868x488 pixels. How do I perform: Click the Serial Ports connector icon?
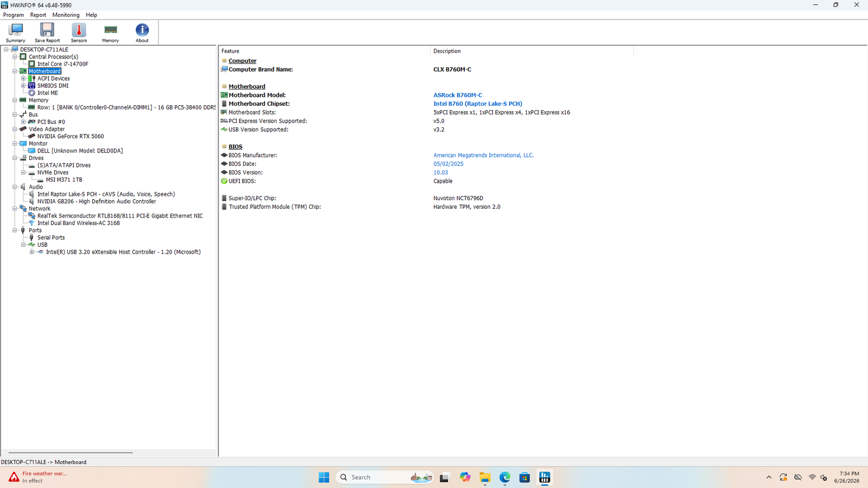(x=32, y=237)
